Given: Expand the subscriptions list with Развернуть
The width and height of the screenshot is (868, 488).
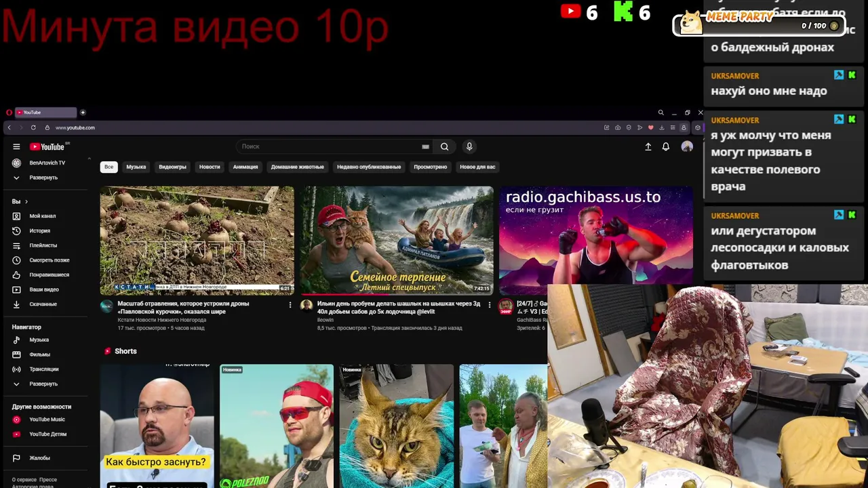Looking at the screenshot, I should pyautogui.click(x=43, y=178).
